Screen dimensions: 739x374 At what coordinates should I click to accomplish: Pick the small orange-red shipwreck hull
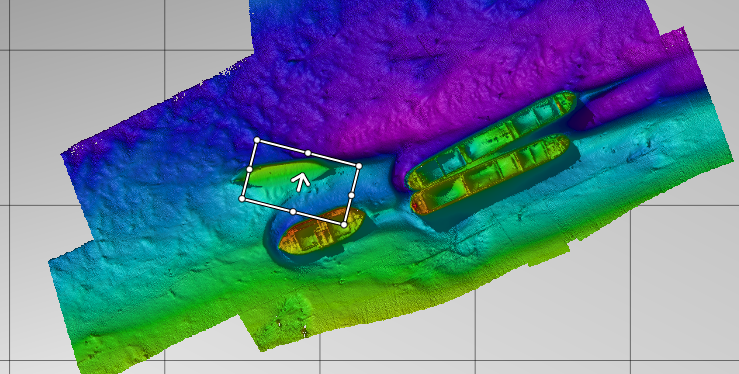[x=321, y=230]
